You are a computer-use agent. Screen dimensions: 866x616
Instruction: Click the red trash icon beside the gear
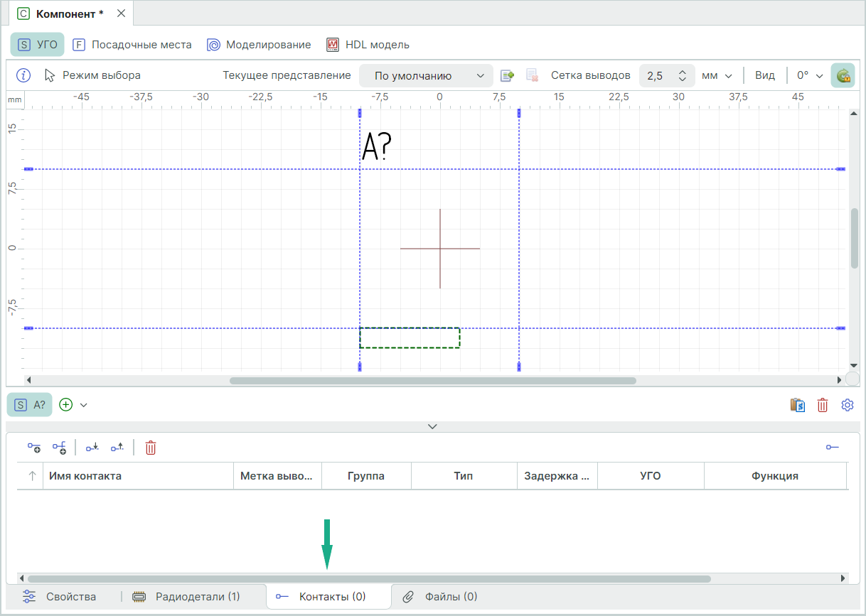tap(823, 405)
